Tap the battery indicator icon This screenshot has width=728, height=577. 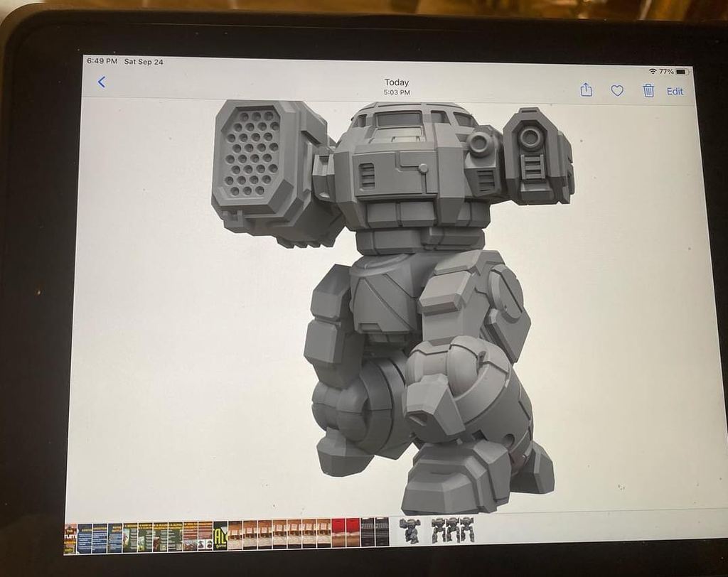tap(682, 72)
